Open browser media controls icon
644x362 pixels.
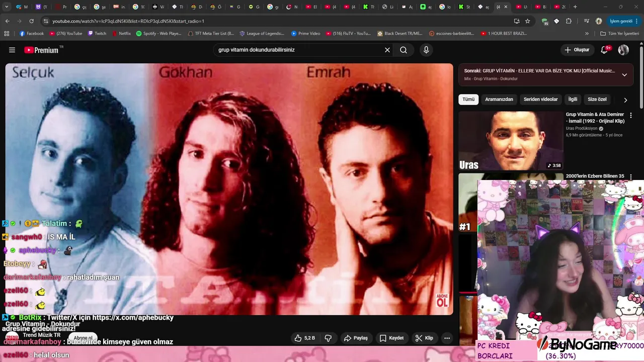pos(587,21)
